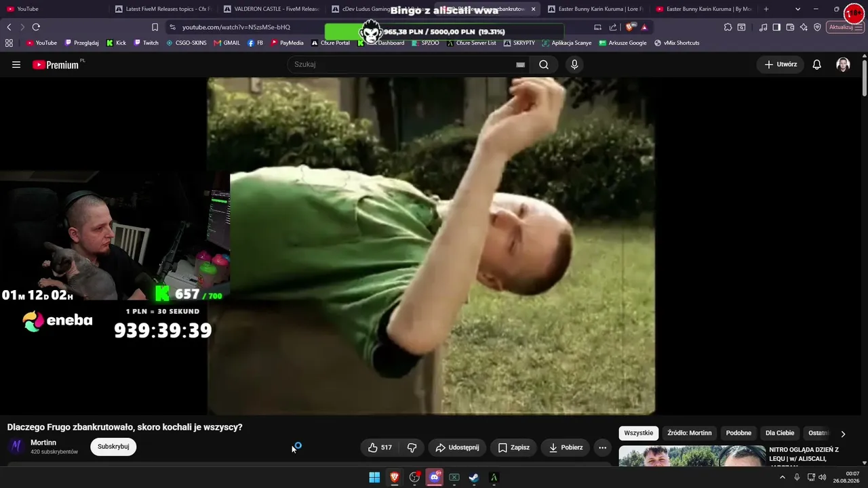This screenshot has height=488, width=868.
Task: Switch to the VALDERON CASTLE tab
Action: pyautogui.click(x=272, y=9)
